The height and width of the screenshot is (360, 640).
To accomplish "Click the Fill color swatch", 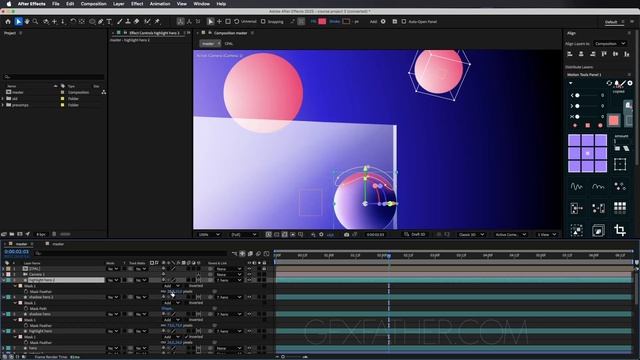I will [322, 22].
